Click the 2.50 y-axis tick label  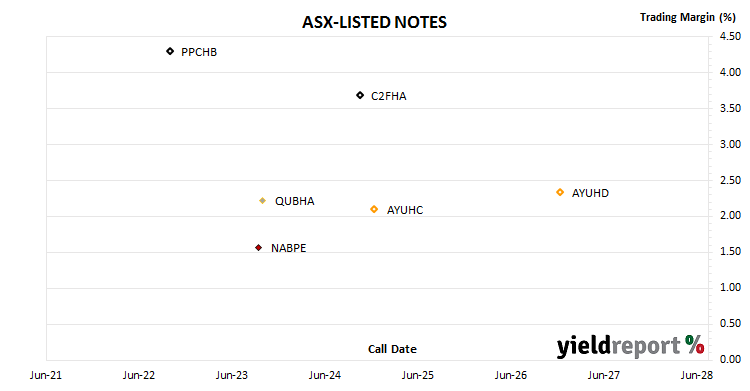(730, 180)
